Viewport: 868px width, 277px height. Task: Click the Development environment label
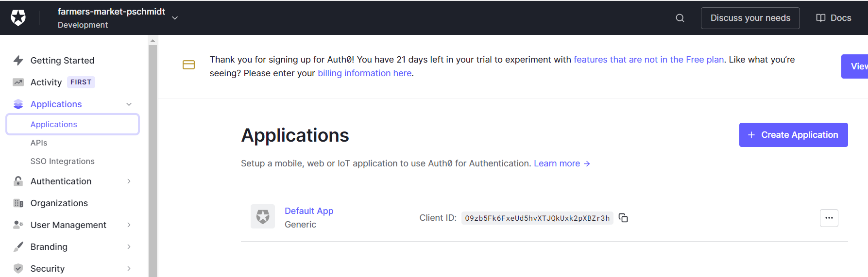click(x=83, y=25)
